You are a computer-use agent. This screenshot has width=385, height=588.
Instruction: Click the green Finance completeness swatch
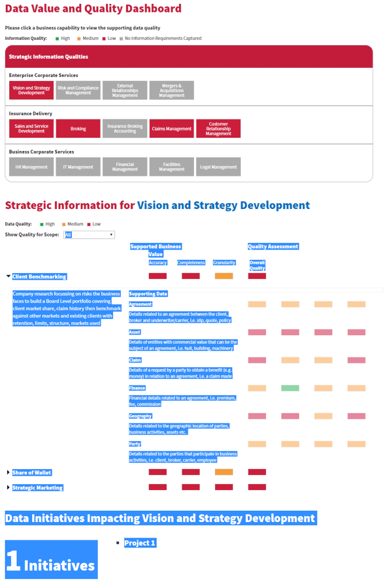(x=290, y=388)
